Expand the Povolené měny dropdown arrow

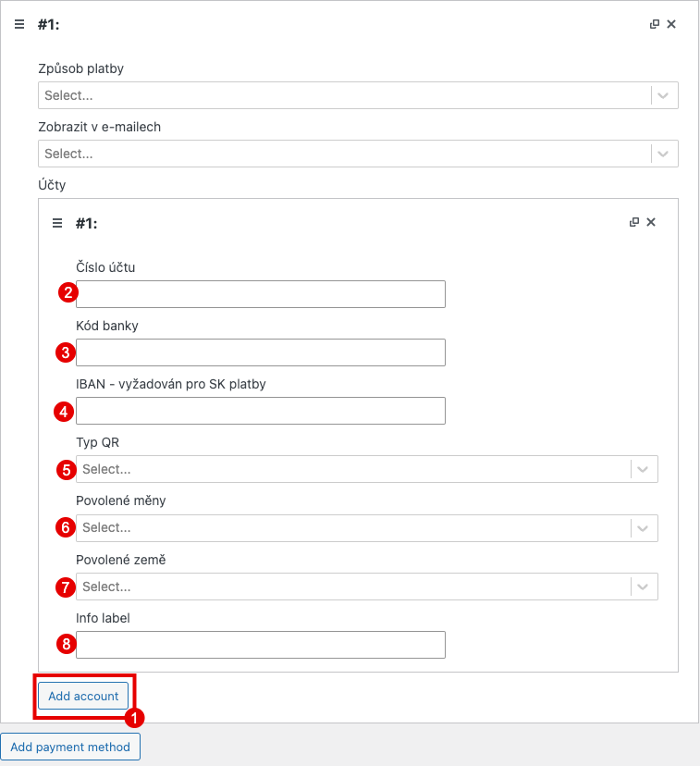(x=643, y=528)
